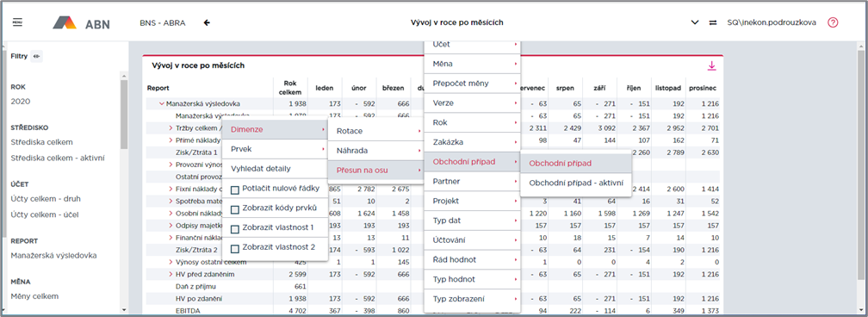Choose the Zakázka dimension entry
Screen dimensions: 868x317
click(x=472, y=142)
